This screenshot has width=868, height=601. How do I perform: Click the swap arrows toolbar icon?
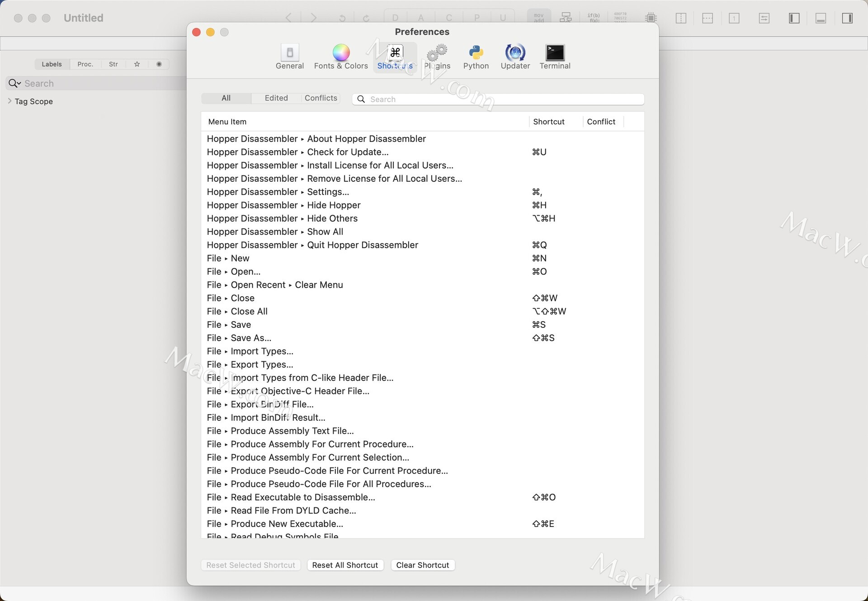tap(764, 18)
